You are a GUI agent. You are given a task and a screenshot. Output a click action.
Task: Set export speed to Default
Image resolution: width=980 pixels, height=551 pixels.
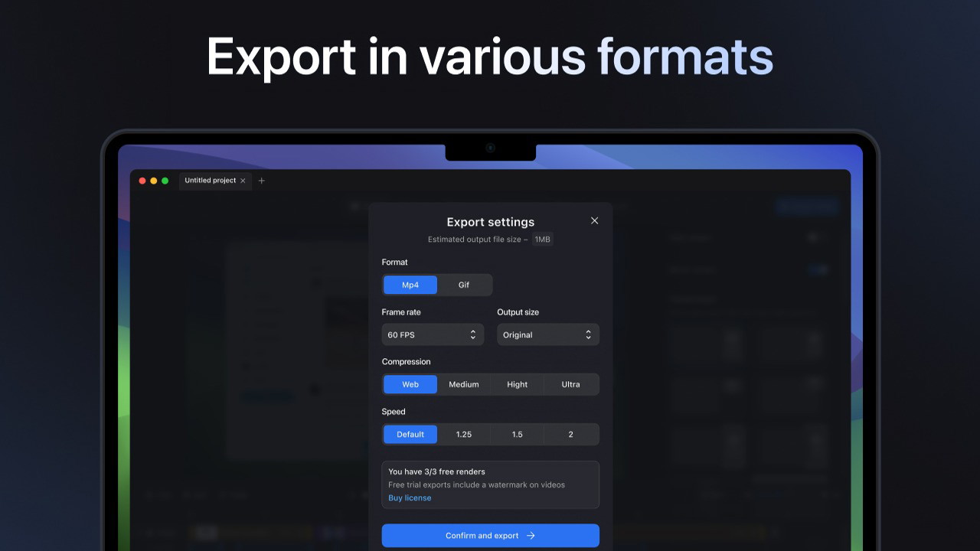pos(410,434)
